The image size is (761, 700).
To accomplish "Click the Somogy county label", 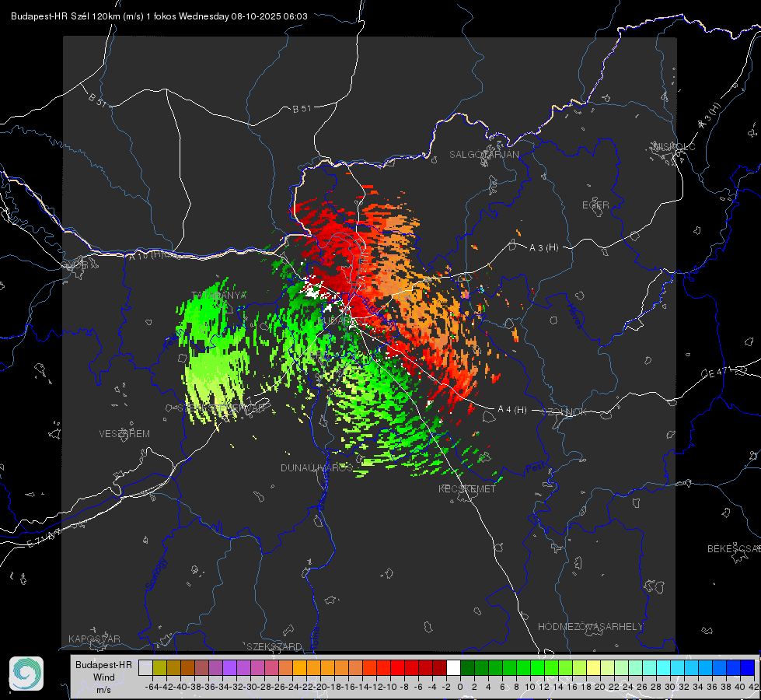I will pyautogui.click(x=156, y=573).
